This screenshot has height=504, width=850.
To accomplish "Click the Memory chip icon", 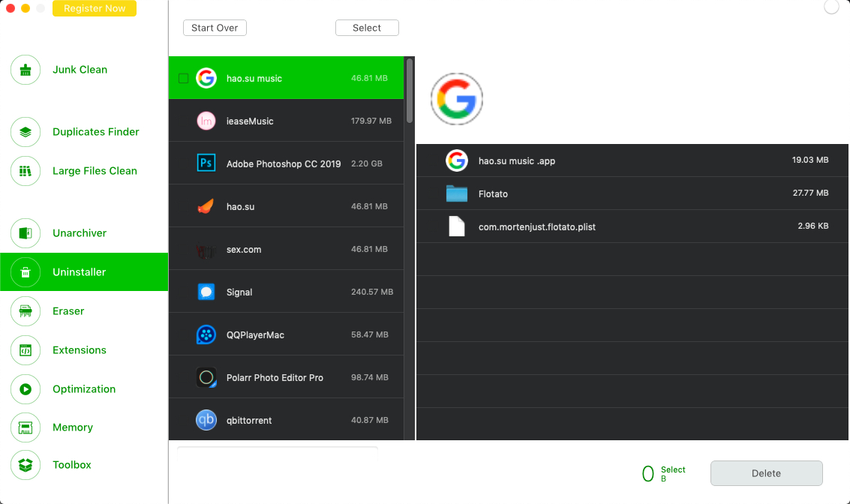I will tap(26, 427).
